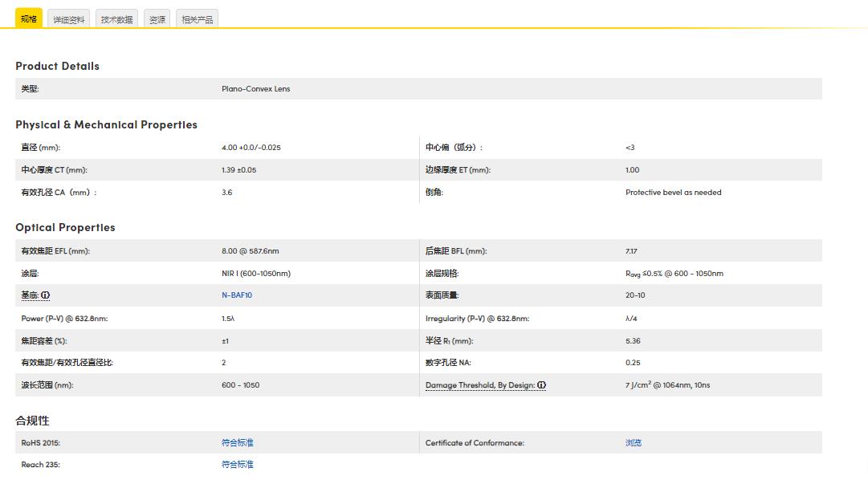Click the NIR I (600-1050nm) coating value

click(x=256, y=274)
